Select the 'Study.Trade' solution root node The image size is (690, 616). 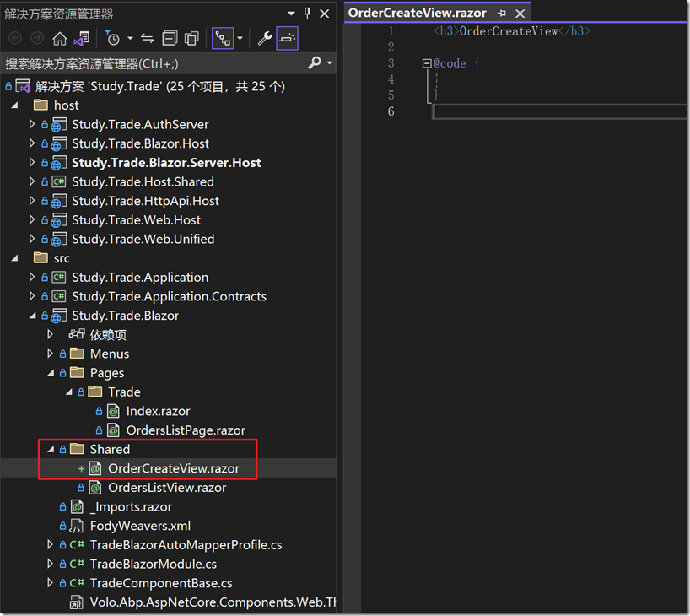[160, 86]
